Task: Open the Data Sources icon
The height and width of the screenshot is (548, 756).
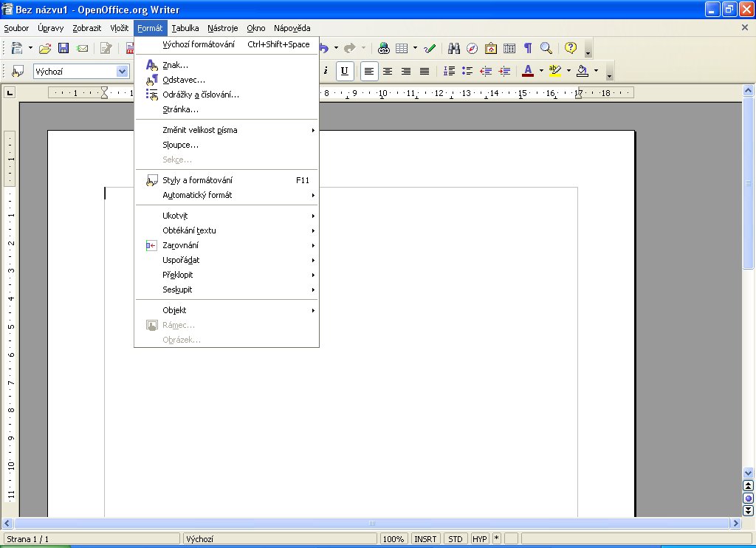Action: click(509, 48)
